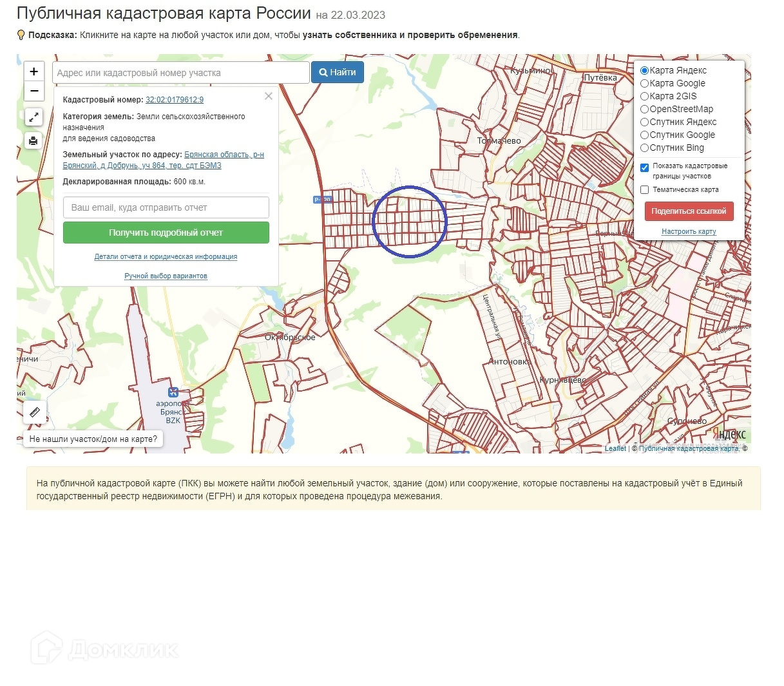Select Карта 2GIS map layer

coord(645,97)
